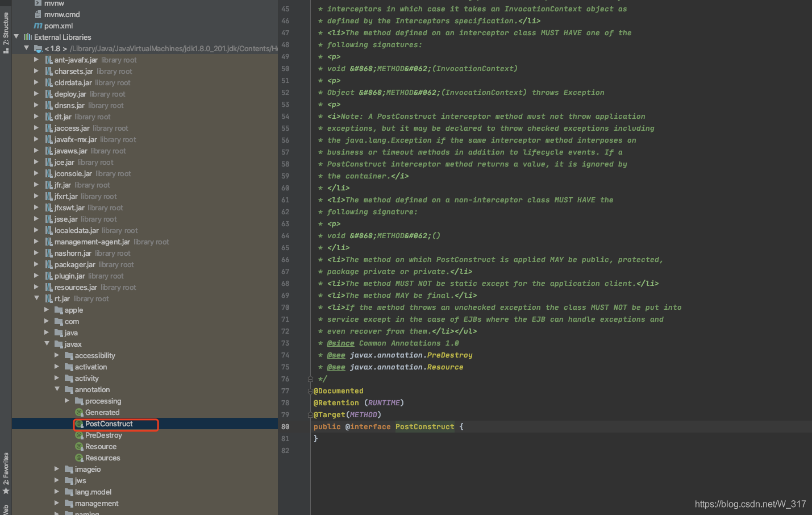Image resolution: width=812 pixels, height=515 pixels.
Task: Select jfxrt.jar in the library list
Action: (x=66, y=196)
